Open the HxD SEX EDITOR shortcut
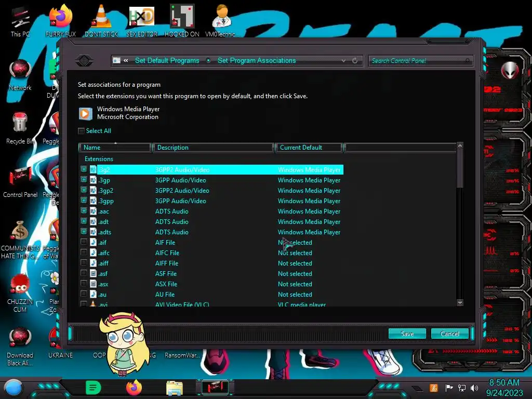532x399 pixels. click(142, 21)
